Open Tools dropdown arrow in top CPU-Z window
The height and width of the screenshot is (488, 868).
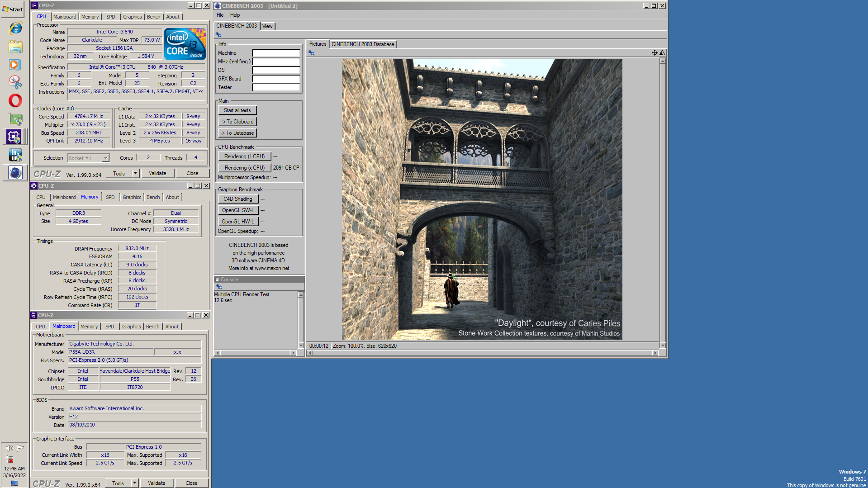[135, 173]
